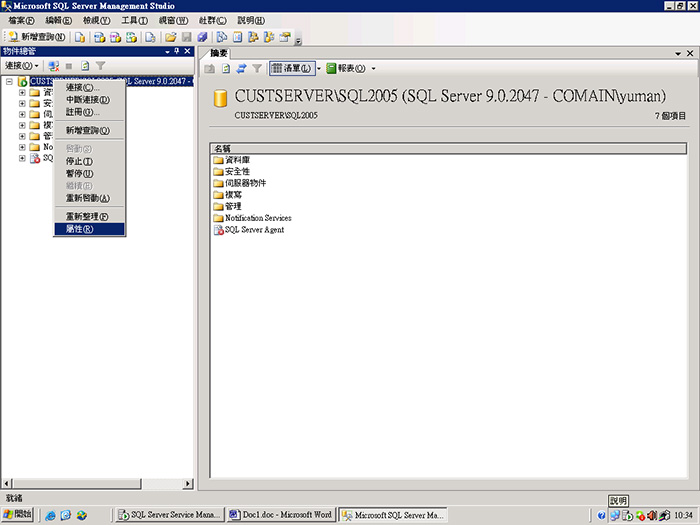
Task: Choose 重新啟動(A) in the context menu
Action: click(x=89, y=198)
